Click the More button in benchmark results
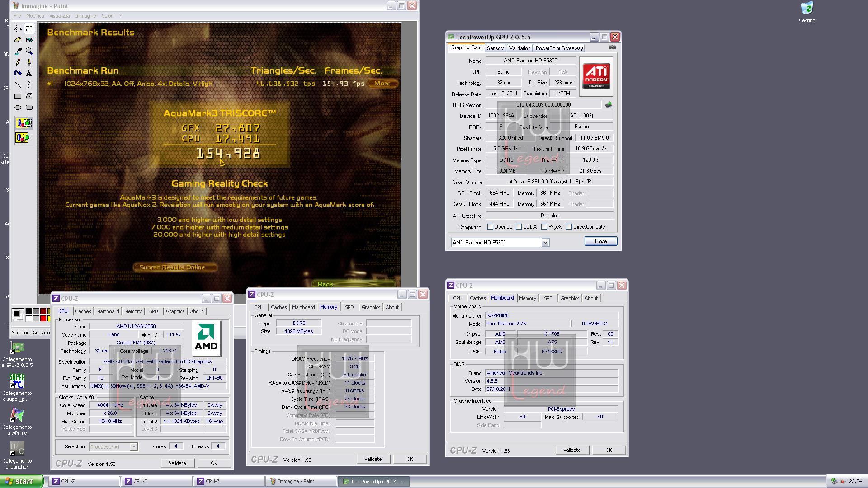The width and height of the screenshot is (868, 488). click(x=382, y=83)
